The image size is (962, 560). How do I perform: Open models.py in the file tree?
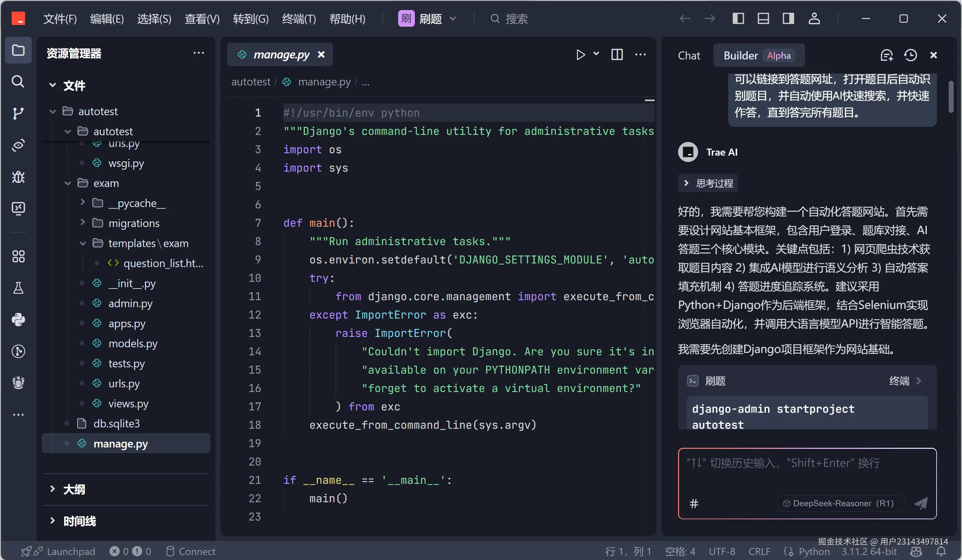pos(133,343)
